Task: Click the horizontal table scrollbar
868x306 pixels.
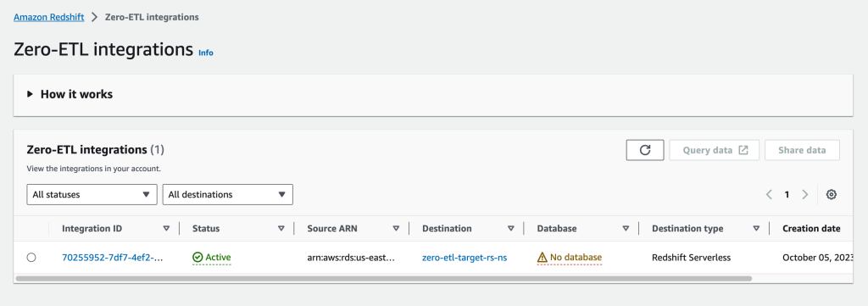Action: click(x=384, y=279)
